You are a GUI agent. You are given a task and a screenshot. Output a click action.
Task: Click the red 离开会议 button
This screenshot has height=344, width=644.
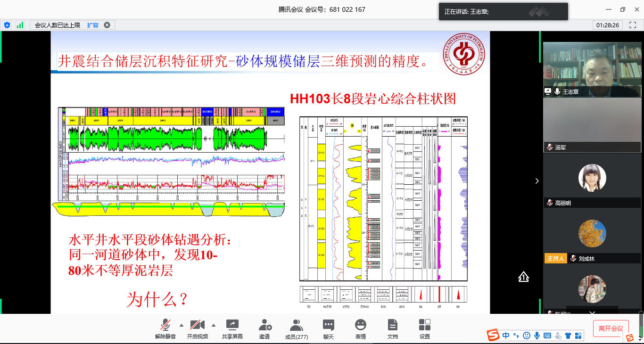pos(611,328)
